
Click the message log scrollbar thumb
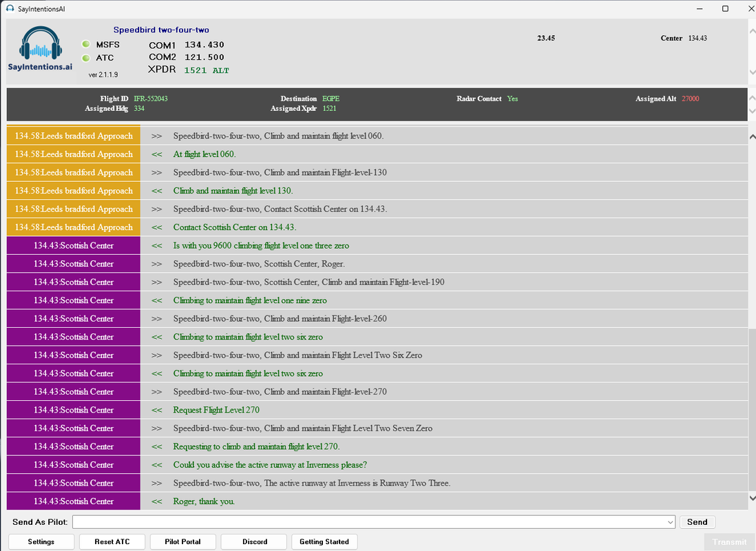click(752, 410)
